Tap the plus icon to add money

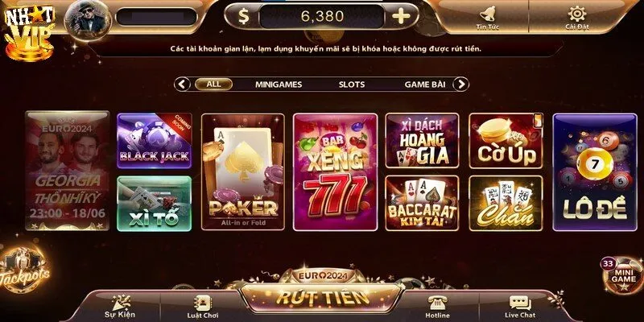401,16
